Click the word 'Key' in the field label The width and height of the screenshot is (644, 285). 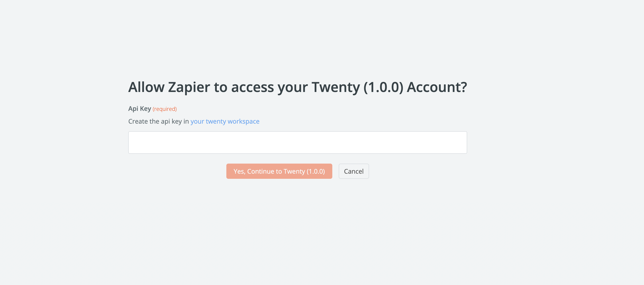click(x=145, y=109)
